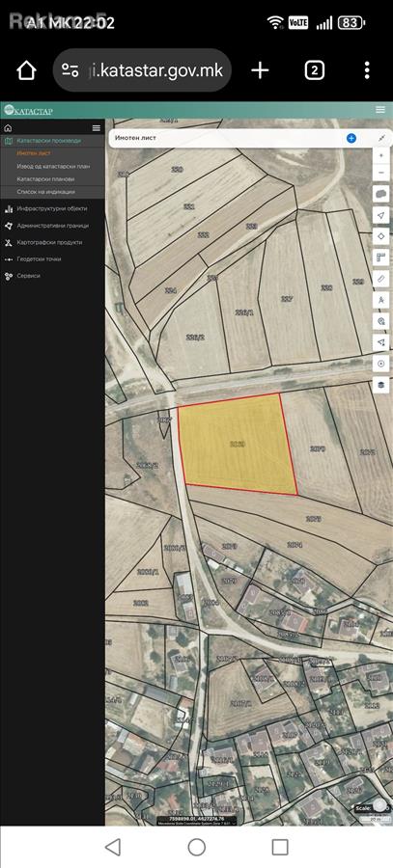Viewport: 393px width, 868px height.
Task: Open Список на индикации link
Action: (45, 192)
